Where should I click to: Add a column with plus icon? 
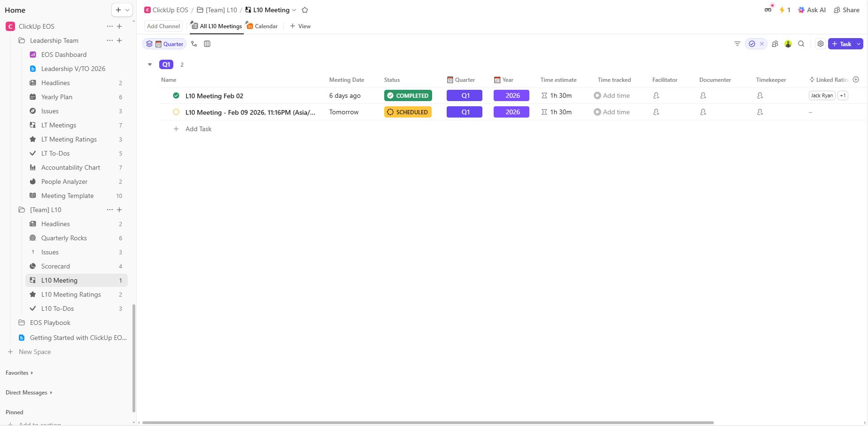[856, 79]
